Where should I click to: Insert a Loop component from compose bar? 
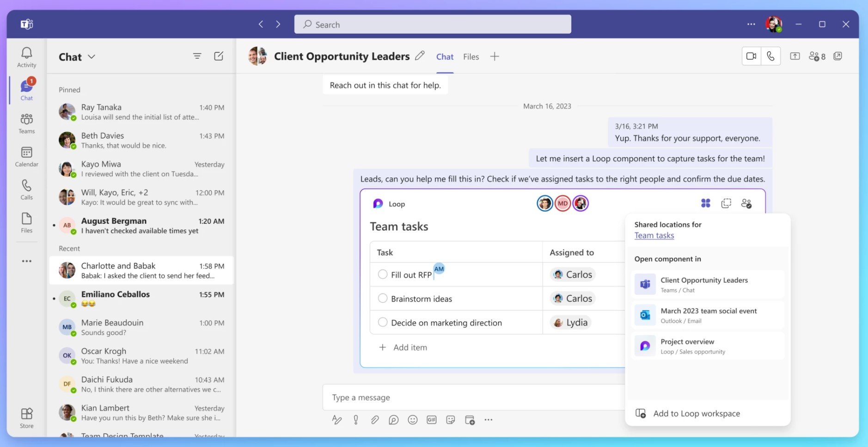[393, 420]
